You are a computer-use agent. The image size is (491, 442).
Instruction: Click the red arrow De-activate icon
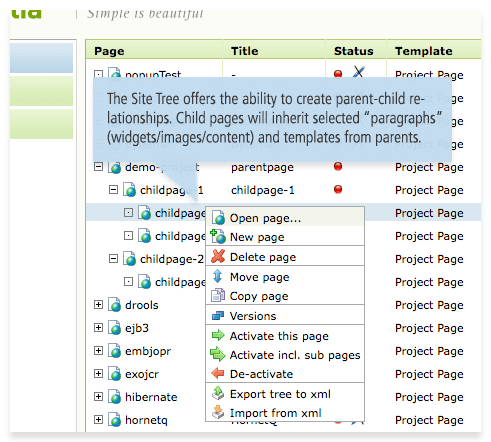[218, 373]
